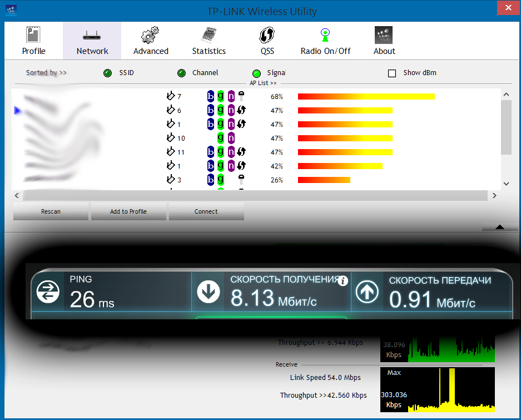Screen dimensions: 521x420
Task: Select the 68% signal value on channel 7 row
Action: coord(277,97)
